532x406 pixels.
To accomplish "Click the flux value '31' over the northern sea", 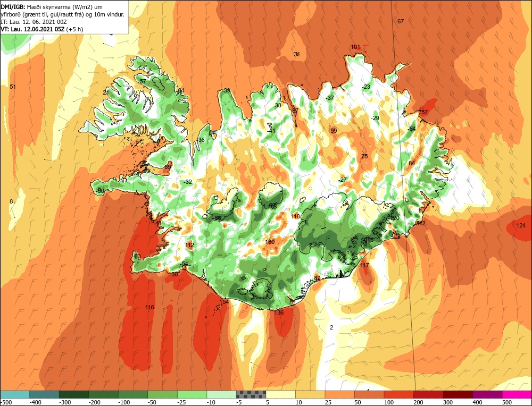I will (296, 54).
